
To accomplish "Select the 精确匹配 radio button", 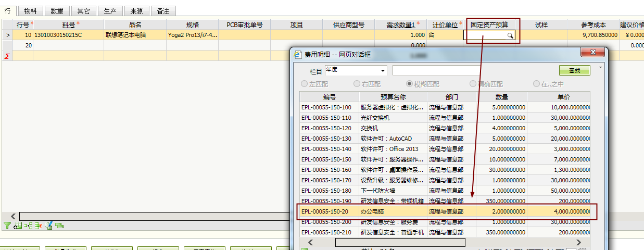I will pos(473,84).
